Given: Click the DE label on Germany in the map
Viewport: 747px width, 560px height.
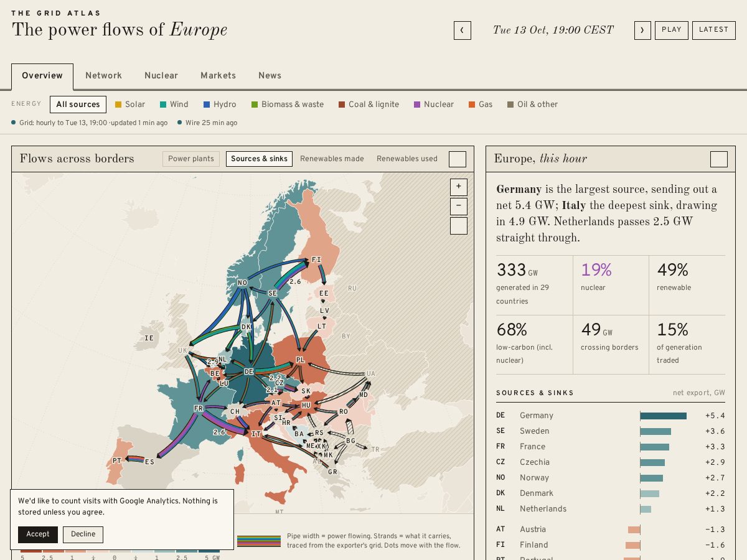Looking at the screenshot, I should tap(249, 372).
